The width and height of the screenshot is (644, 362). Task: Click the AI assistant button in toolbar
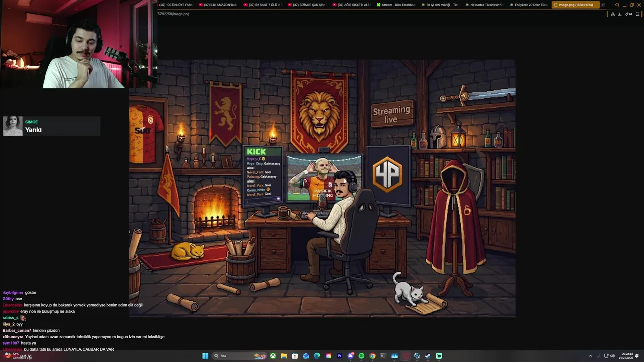click(628, 14)
